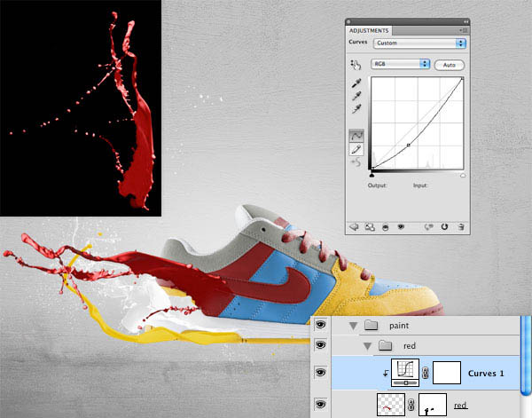Hide the red paint layer
532x418 pixels.
click(x=320, y=404)
